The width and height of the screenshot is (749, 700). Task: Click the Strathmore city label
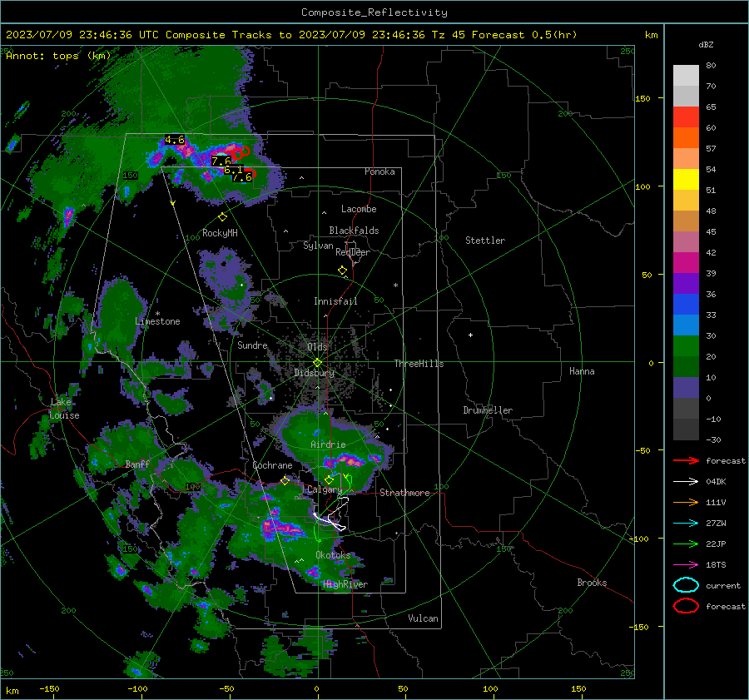(404, 493)
